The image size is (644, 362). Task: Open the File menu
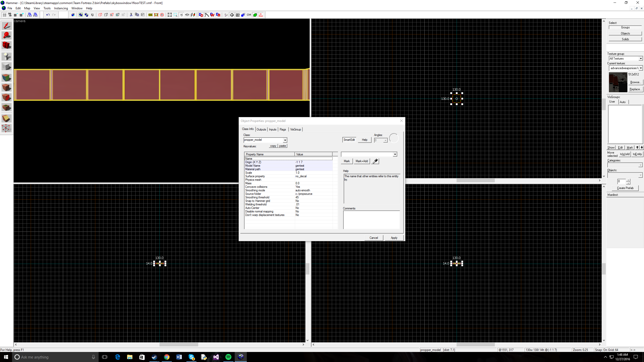[x=10, y=8]
